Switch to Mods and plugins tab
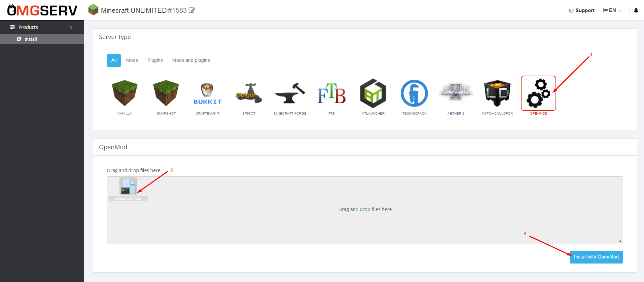The image size is (644, 282). [191, 61]
